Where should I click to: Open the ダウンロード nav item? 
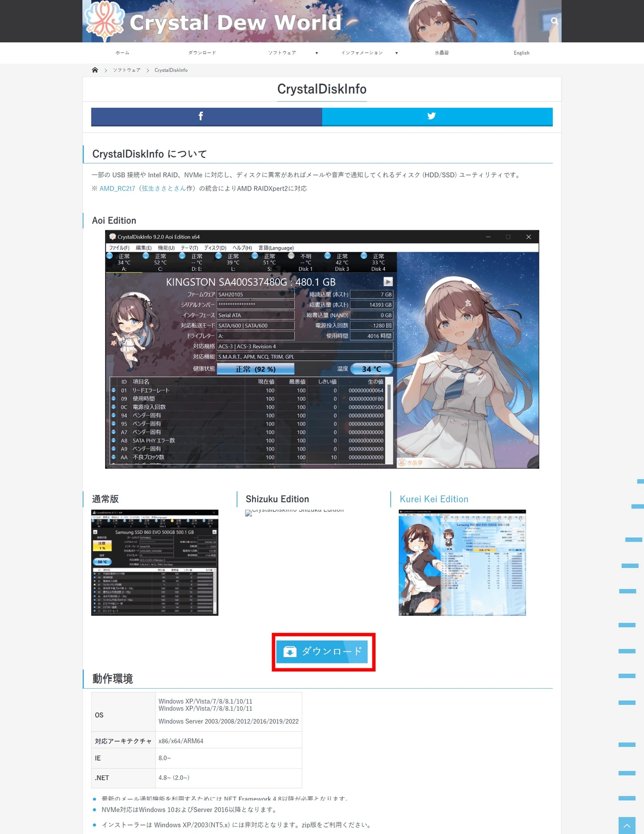click(202, 53)
